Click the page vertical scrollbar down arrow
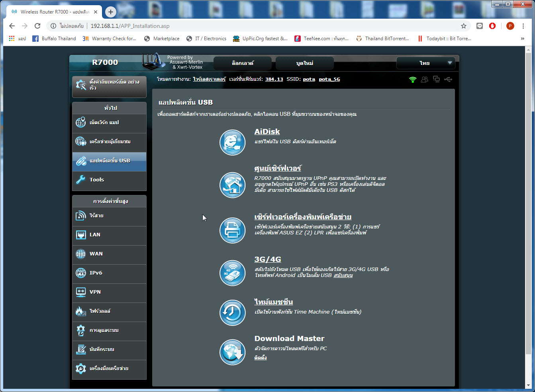The image size is (535, 392). pos(529,385)
